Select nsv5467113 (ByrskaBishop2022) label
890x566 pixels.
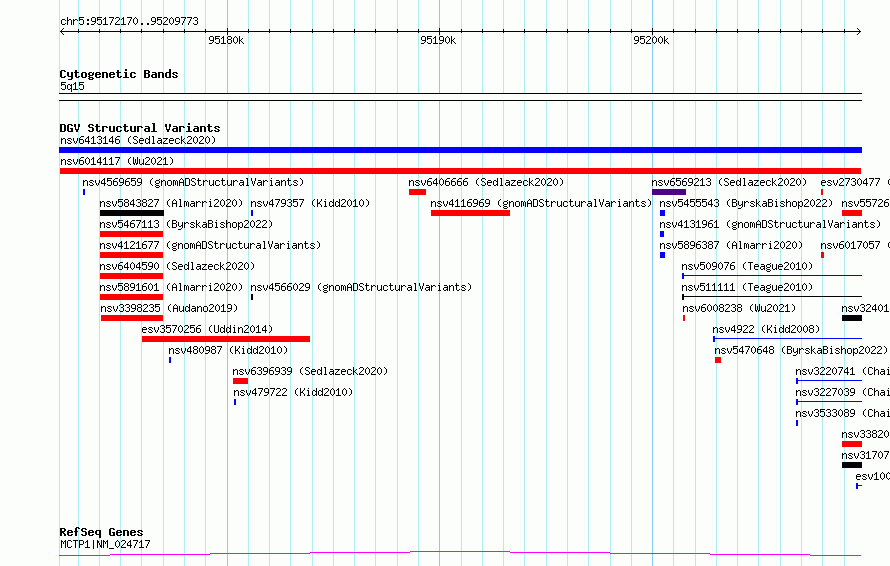186,224
